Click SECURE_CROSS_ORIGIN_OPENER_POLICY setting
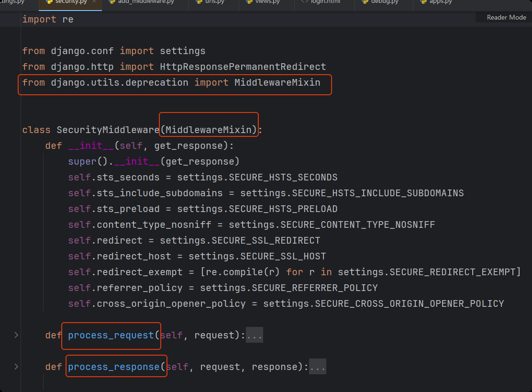Viewport: 532px width, 392px height. (x=409, y=303)
